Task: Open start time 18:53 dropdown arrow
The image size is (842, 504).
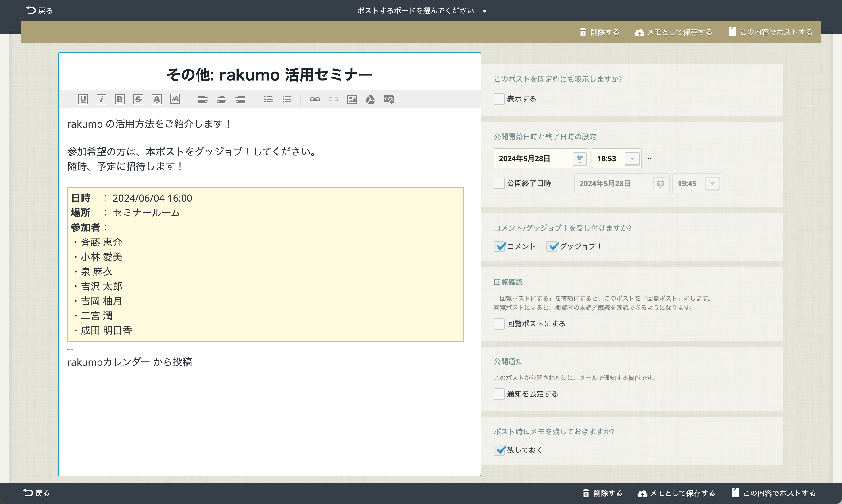Action: pos(632,158)
